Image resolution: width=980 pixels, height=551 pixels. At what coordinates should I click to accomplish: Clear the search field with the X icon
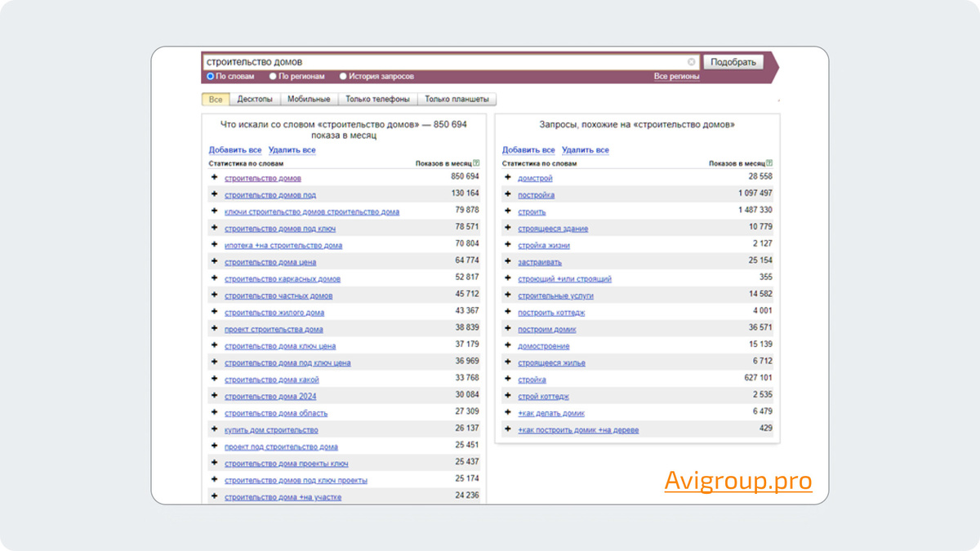(692, 62)
